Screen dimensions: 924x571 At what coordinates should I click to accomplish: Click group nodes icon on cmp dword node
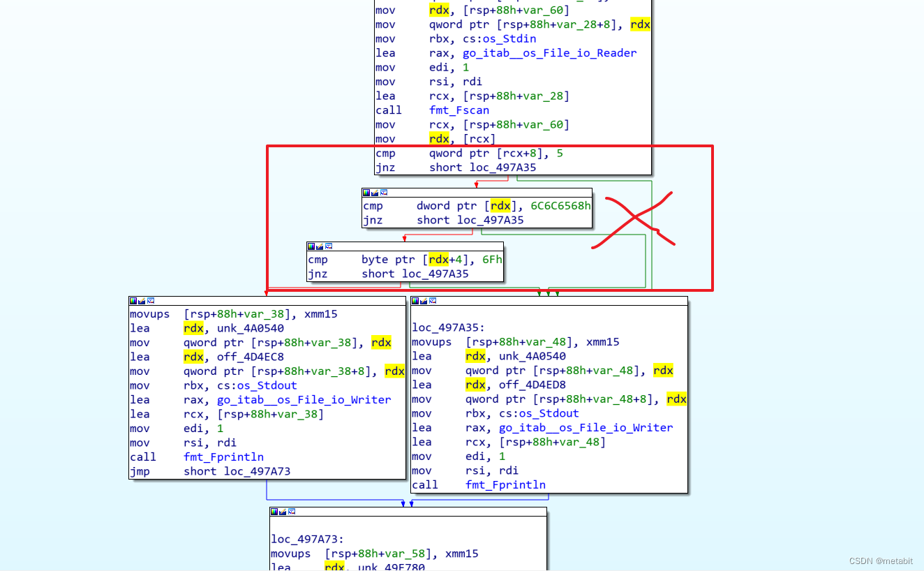383,193
